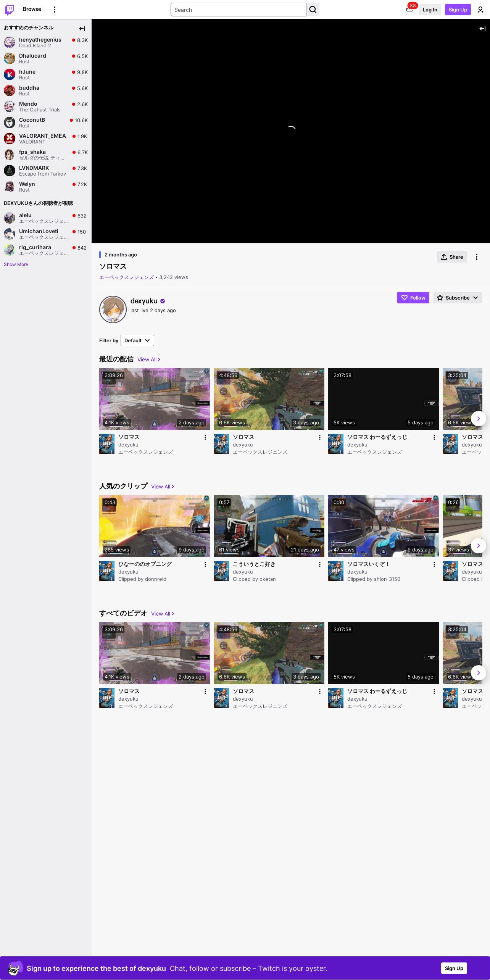Click View All for すべてのビデオ
This screenshot has height=980, width=490.
pos(163,614)
